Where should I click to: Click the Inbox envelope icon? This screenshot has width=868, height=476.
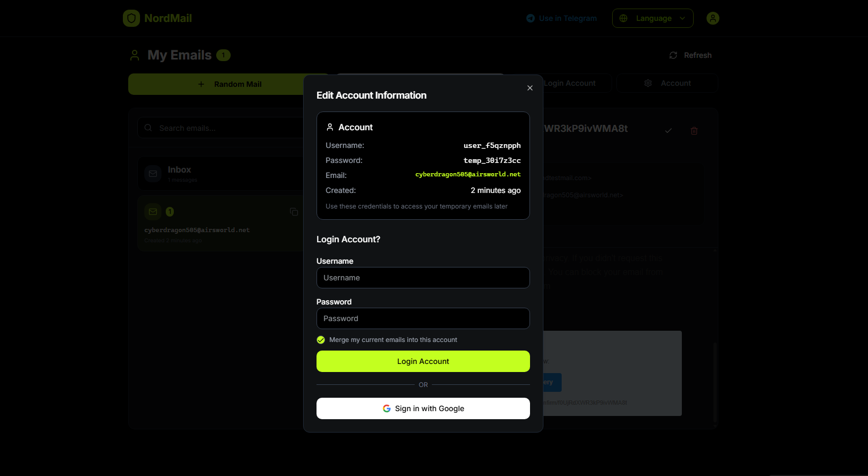pyautogui.click(x=153, y=174)
